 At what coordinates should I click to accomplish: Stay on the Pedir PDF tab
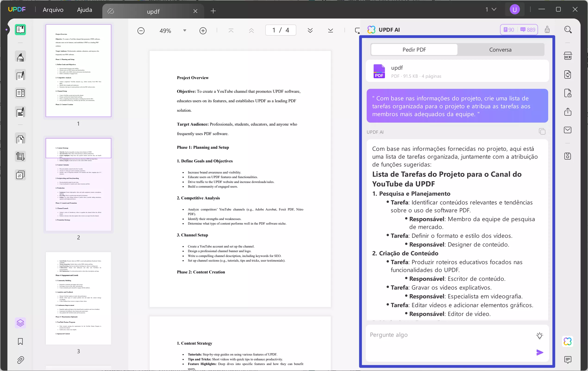pyautogui.click(x=414, y=49)
